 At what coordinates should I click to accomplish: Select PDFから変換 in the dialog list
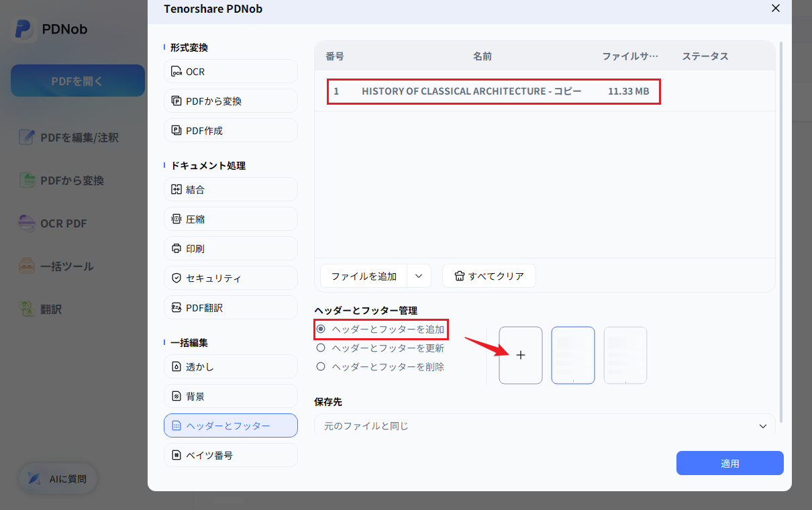(230, 101)
